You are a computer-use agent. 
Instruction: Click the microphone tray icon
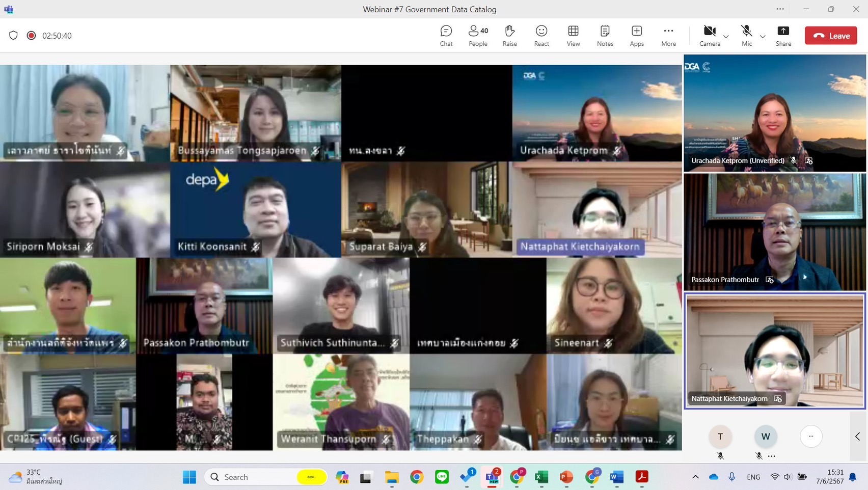click(732, 477)
